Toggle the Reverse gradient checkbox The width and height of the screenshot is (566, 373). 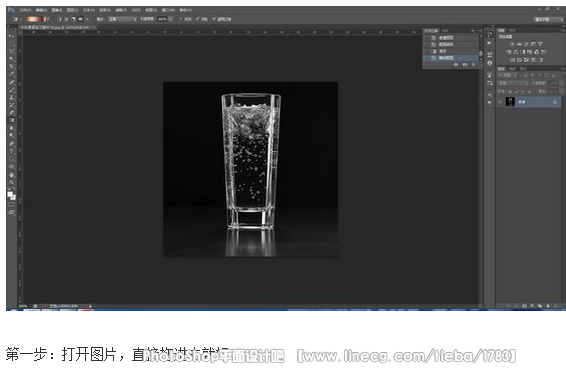(x=182, y=19)
